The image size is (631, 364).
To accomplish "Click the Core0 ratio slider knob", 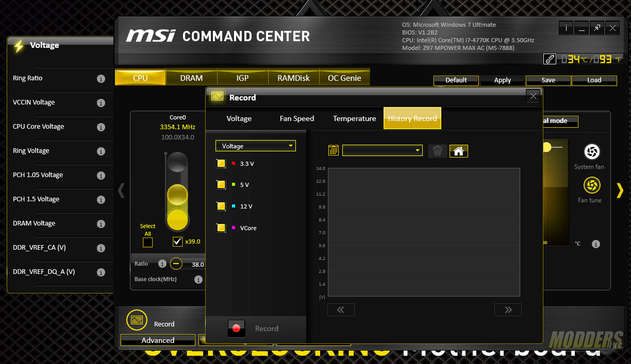I will point(178,195).
